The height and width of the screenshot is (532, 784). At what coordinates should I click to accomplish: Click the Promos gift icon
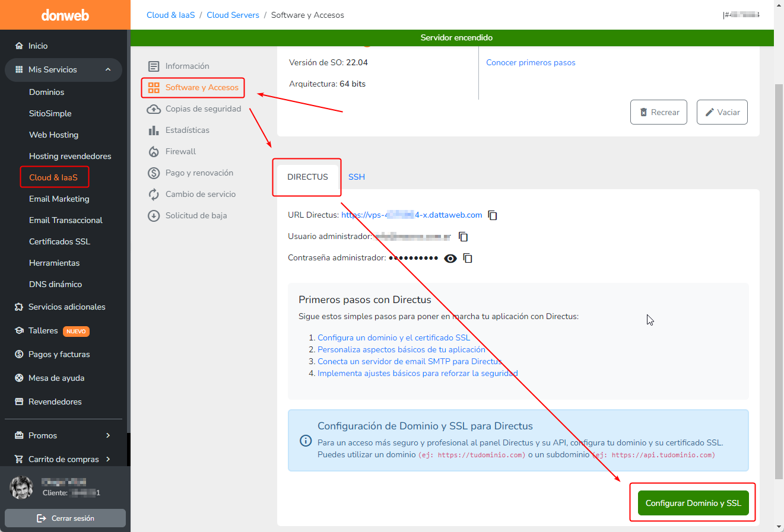pos(19,435)
